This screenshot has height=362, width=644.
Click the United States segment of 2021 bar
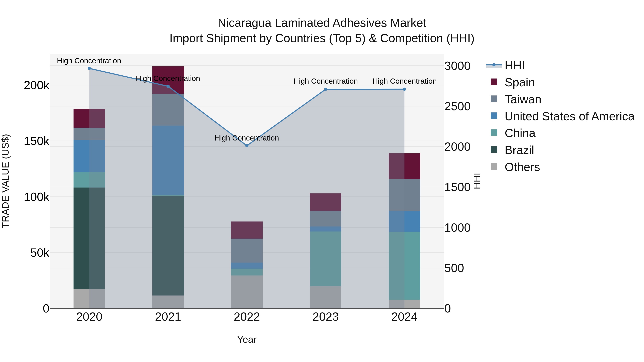point(168,160)
